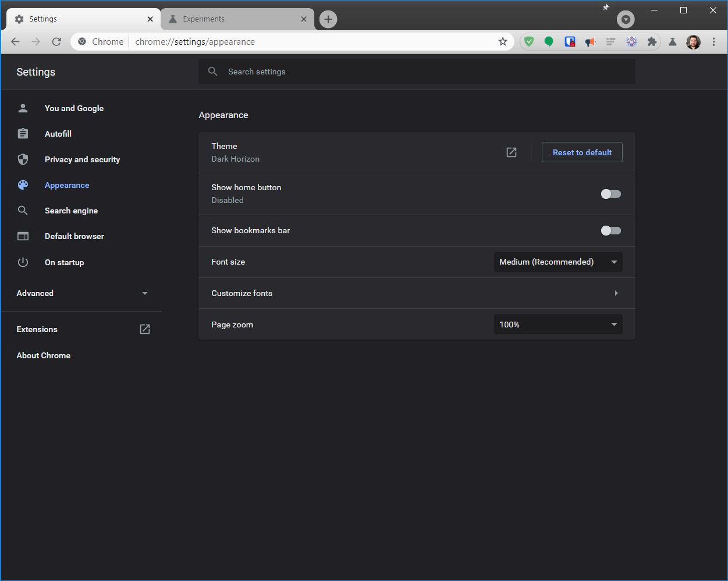Viewport: 728px width, 581px height.
Task: Enable the Show home button toggle
Action: tap(610, 194)
